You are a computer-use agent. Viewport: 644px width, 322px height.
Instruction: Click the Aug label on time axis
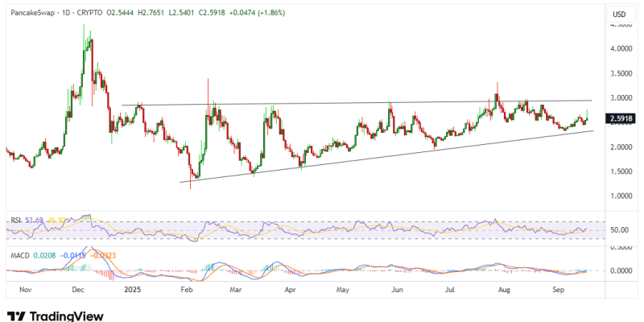504,290
